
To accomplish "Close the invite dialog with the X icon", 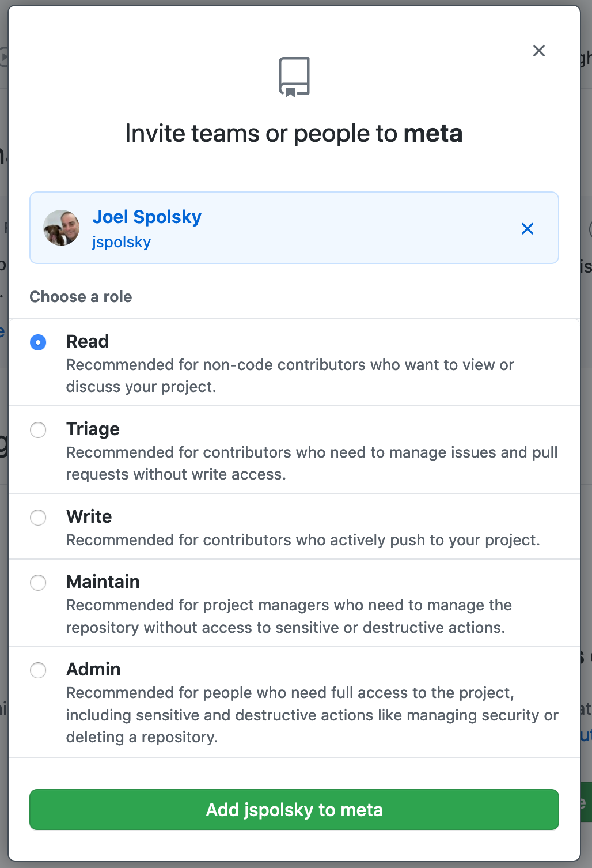I will [539, 51].
